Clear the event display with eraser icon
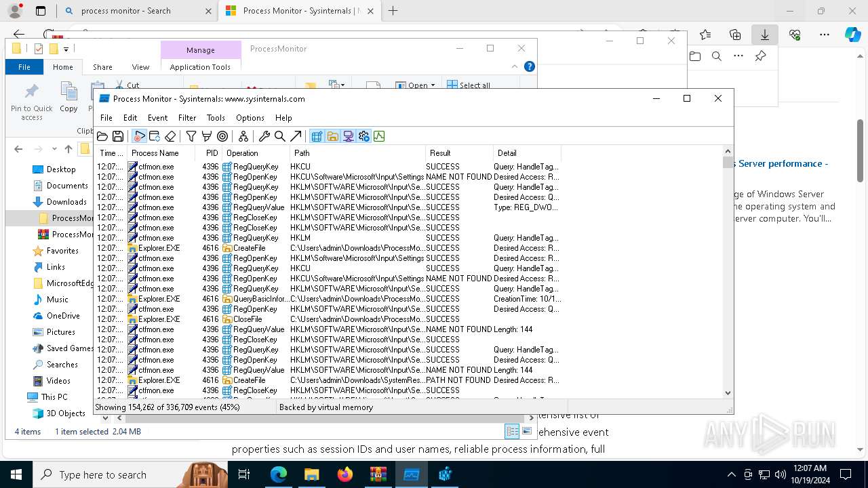The width and height of the screenshot is (868, 488). tap(170, 136)
